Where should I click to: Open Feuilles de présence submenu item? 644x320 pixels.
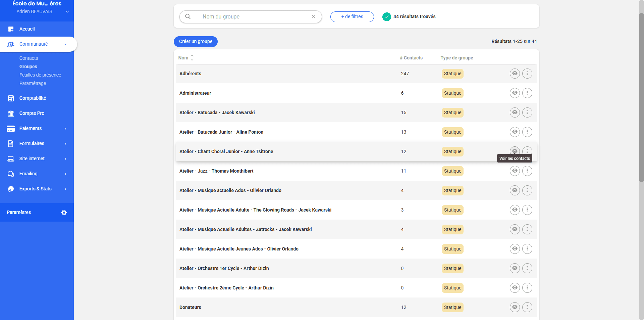coord(40,75)
